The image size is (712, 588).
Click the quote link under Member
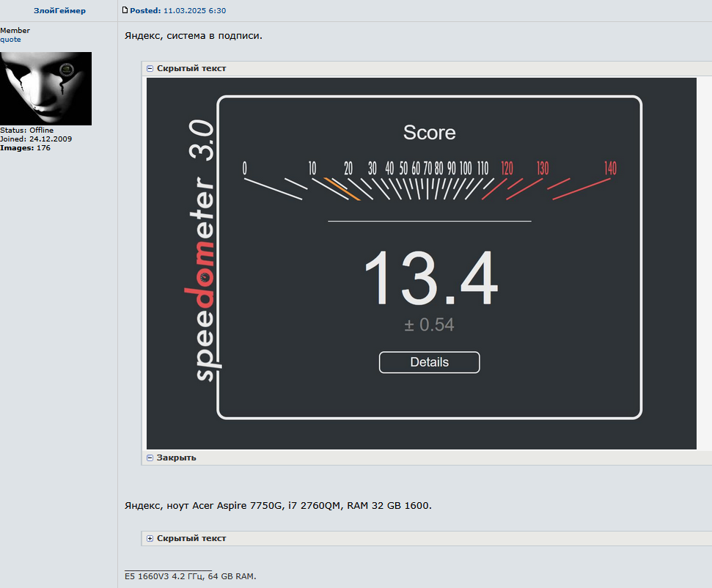tap(10, 40)
